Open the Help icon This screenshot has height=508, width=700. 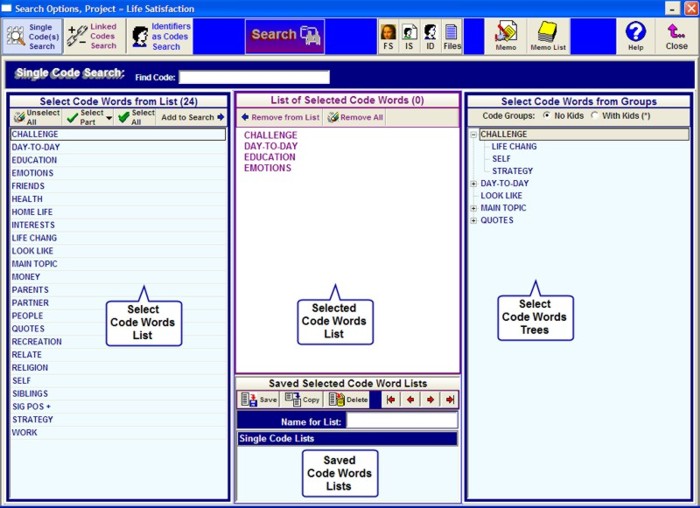[x=635, y=36]
